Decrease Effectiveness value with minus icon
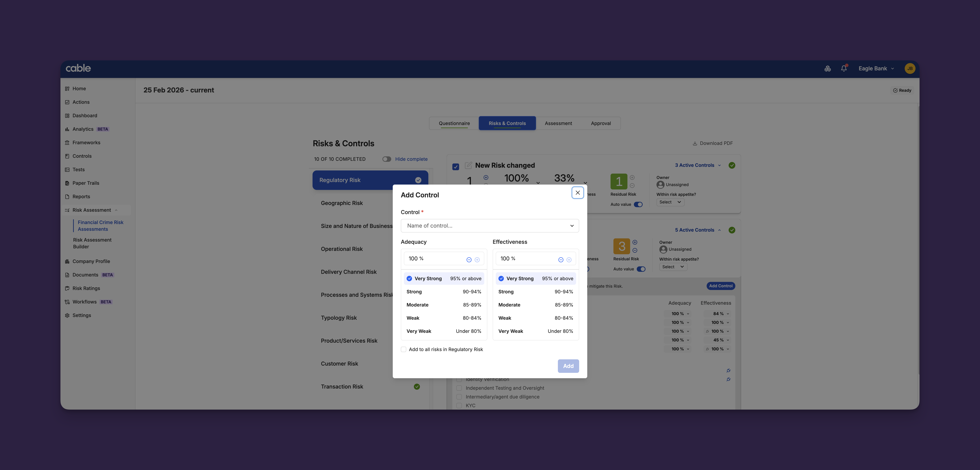 pos(561,260)
